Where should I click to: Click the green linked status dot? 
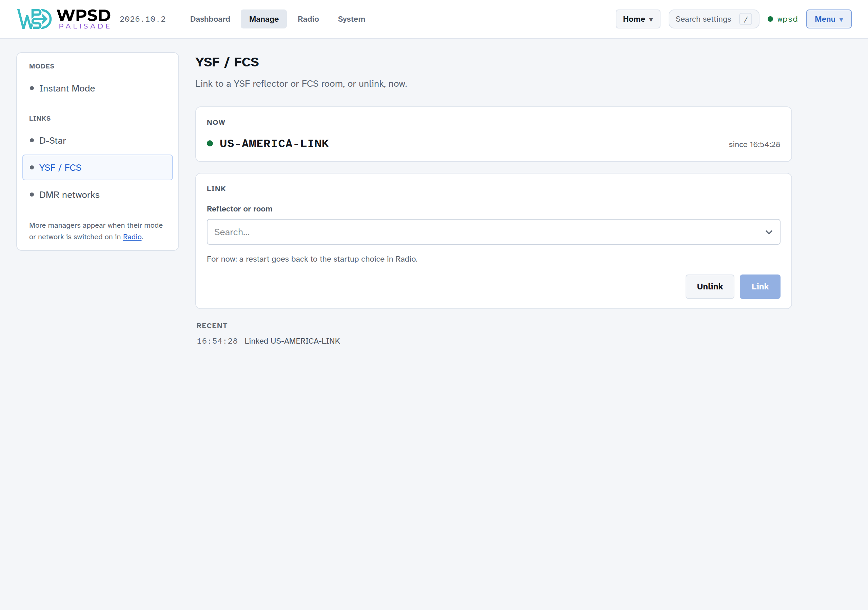pyautogui.click(x=210, y=143)
